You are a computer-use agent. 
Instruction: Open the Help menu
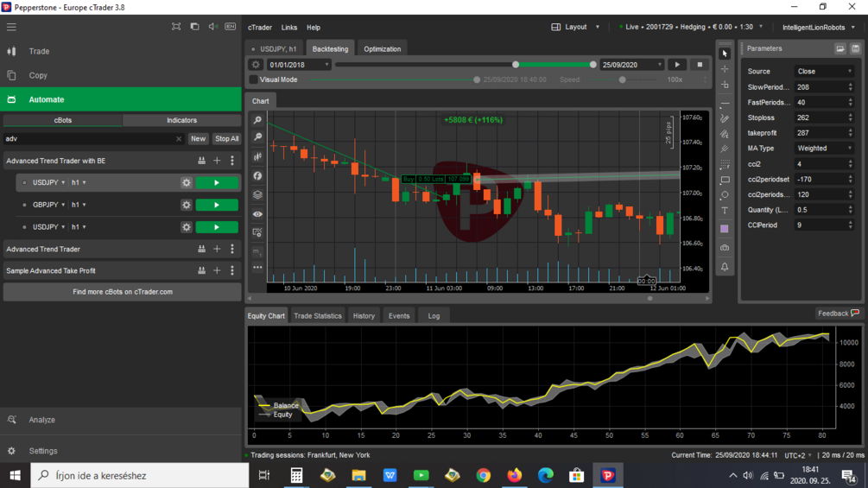click(314, 27)
